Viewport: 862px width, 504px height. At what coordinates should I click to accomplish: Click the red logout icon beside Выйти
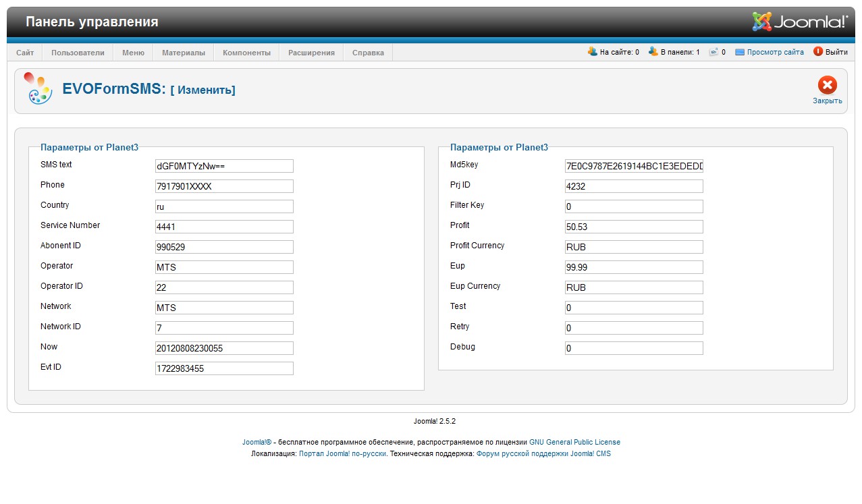point(818,51)
